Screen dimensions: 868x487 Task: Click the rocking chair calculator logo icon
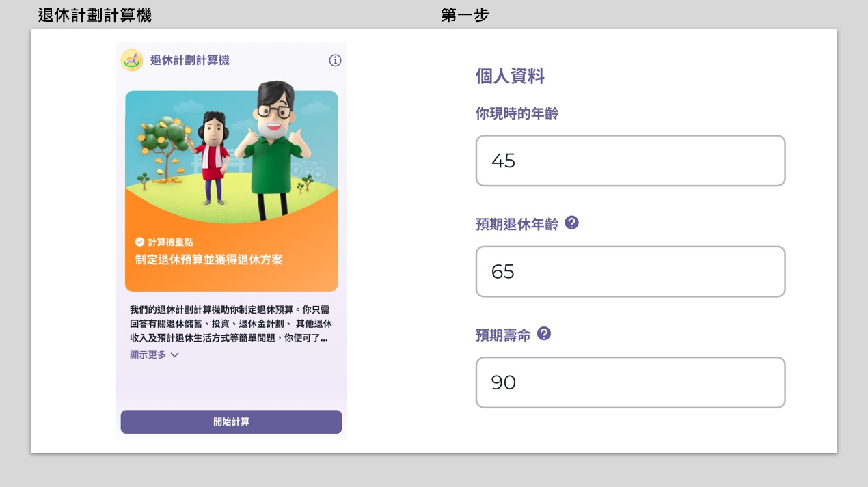131,60
